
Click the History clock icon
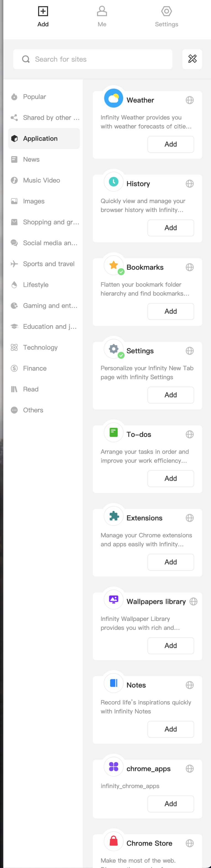point(114,182)
